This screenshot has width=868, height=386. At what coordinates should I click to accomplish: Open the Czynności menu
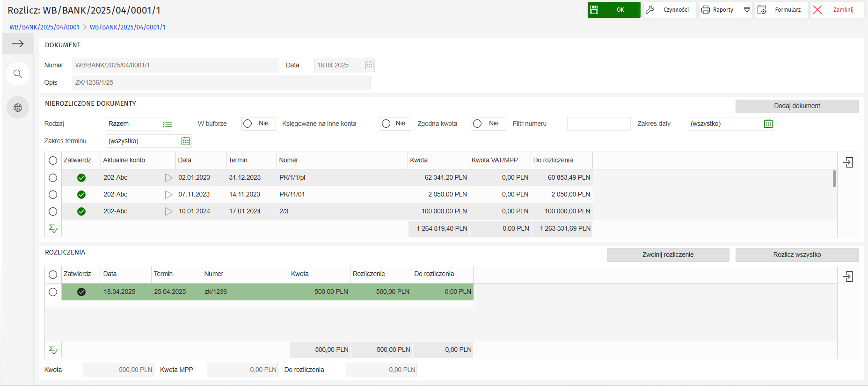[x=670, y=10]
